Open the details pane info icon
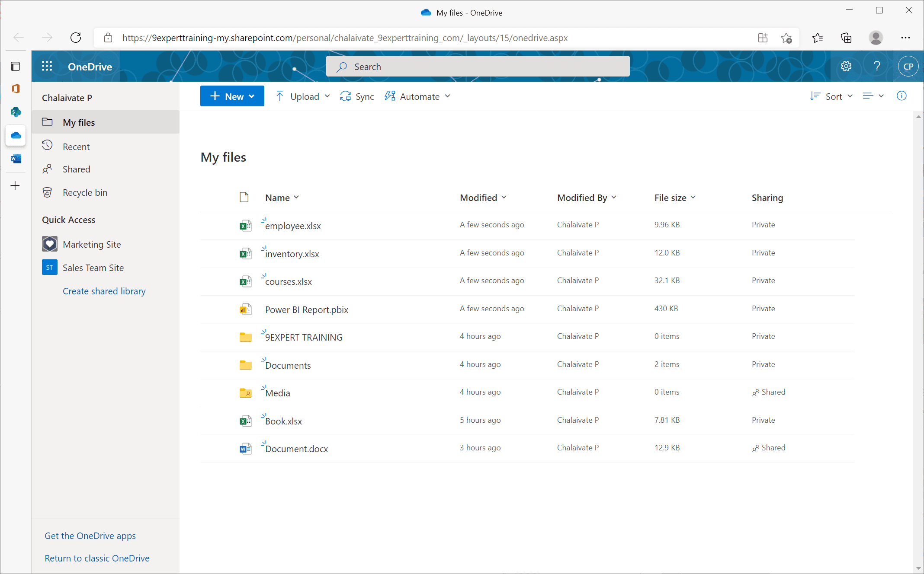The height and width of the screenshot is (574, 924). coord(902,96)
